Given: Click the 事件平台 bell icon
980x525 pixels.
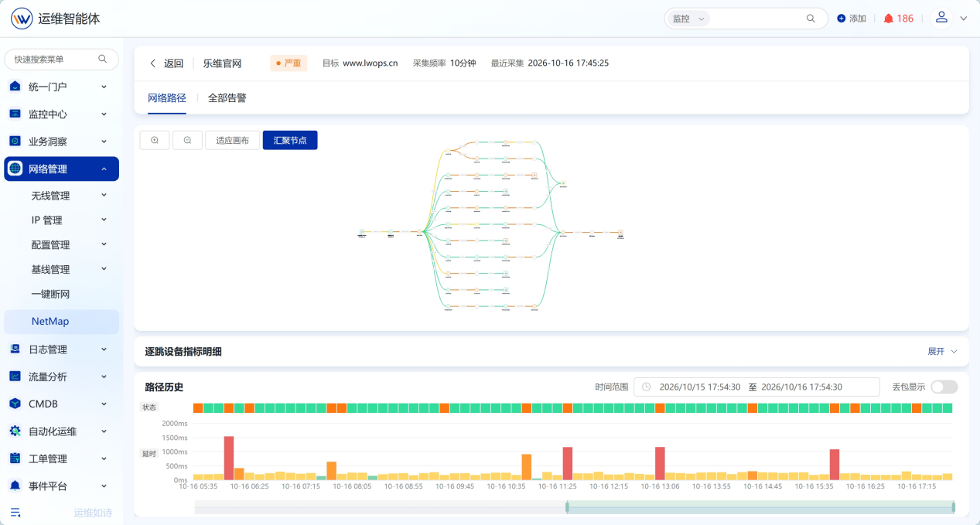Looking at the screenshot, I should pos(15,486).
